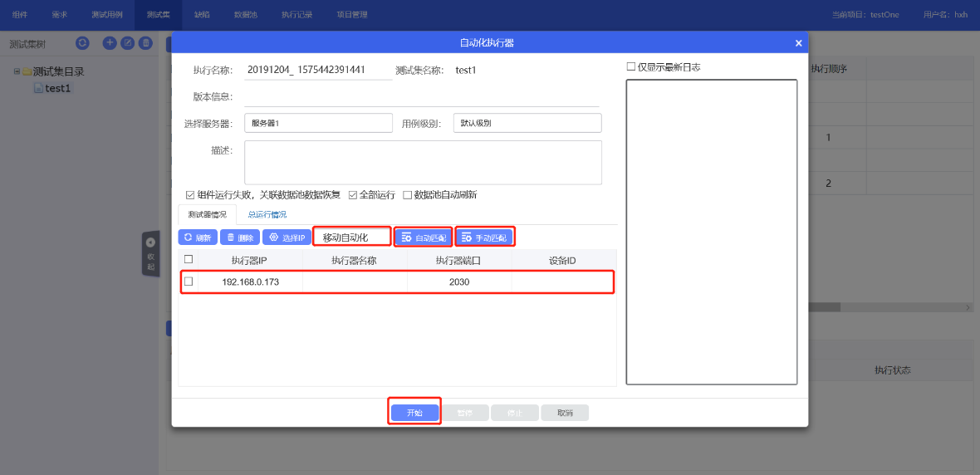Toggle the 全部运行 checkbox

[353, 195]
